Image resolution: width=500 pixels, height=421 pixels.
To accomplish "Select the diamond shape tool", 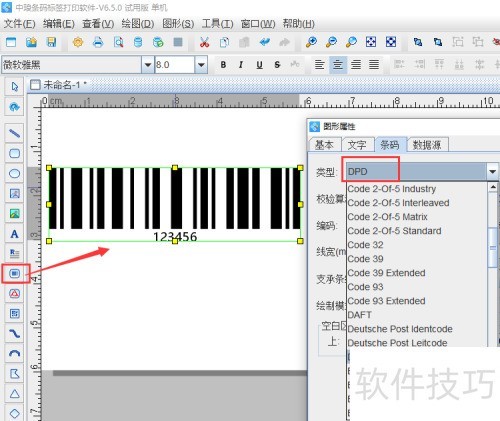I will coord(14,414).
